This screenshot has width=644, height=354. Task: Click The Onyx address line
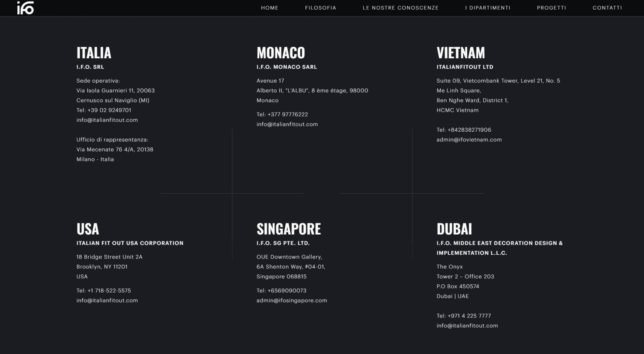pos(449,267)
